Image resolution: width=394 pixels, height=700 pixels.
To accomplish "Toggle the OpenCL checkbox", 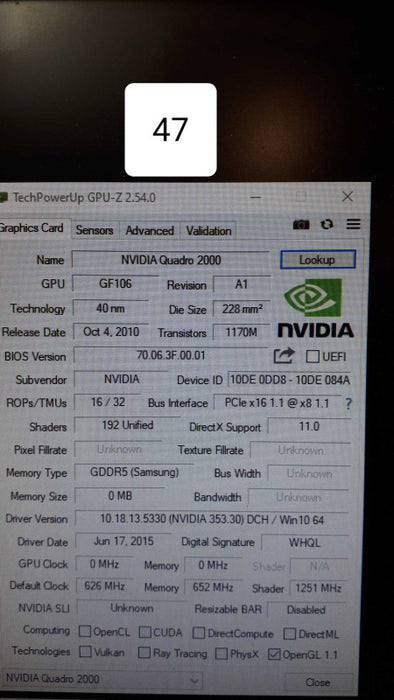I will coord(85,632).
